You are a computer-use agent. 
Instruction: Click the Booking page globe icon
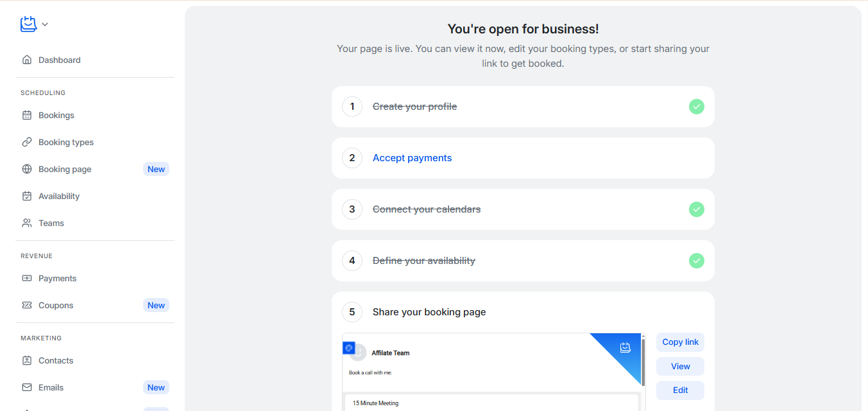pos(27,169)
